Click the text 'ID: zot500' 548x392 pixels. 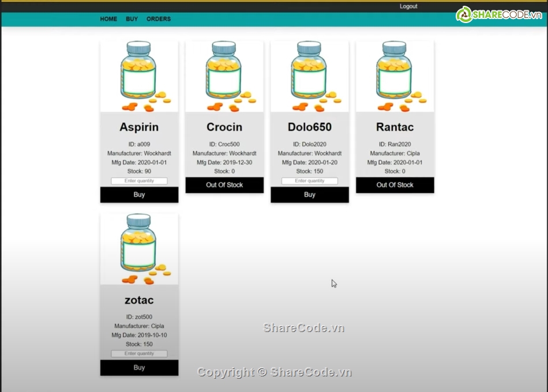[x=139, y=317]
